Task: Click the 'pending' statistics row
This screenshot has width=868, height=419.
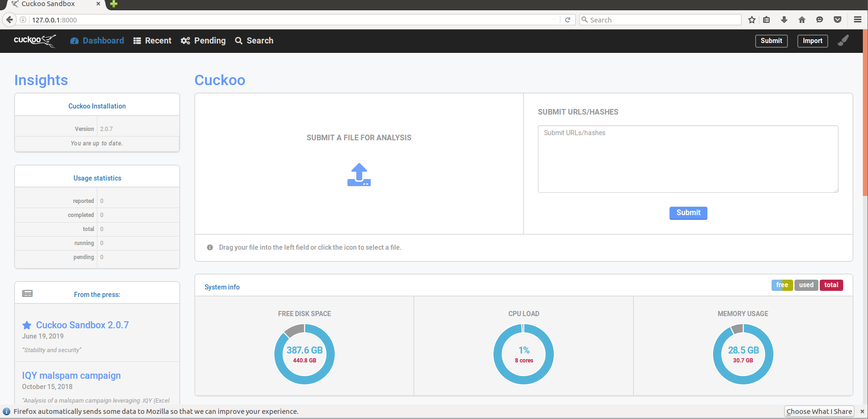Action: click(x=97, y=257)
